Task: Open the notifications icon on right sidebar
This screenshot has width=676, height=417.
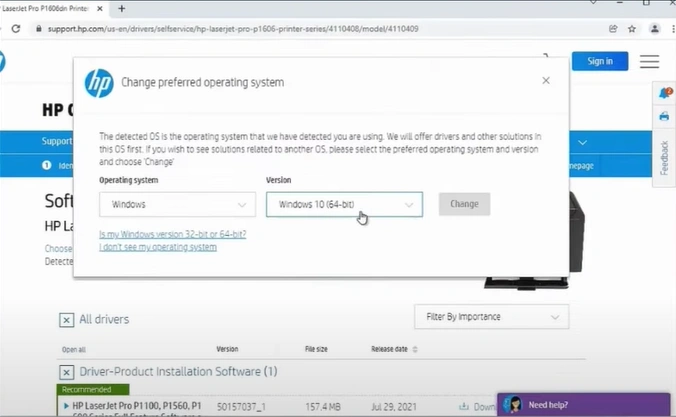Action: [665, 93]
